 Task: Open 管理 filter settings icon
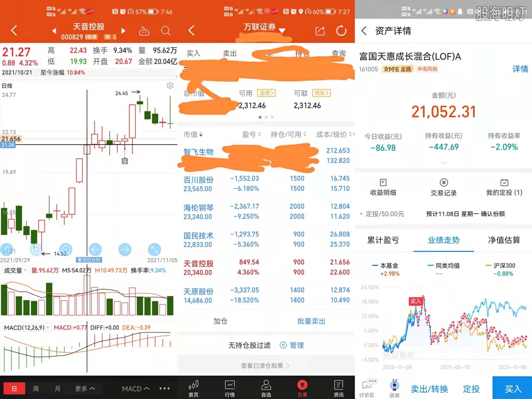292,345
